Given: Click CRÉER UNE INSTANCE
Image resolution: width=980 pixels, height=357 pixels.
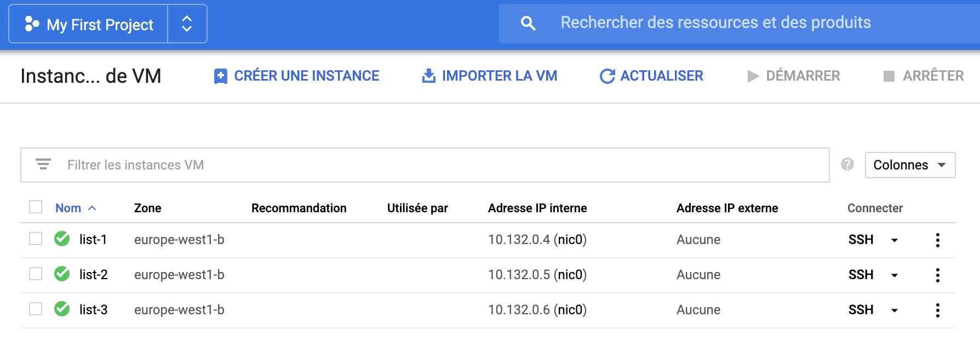Looking at the screenshot, I should 296,76.
